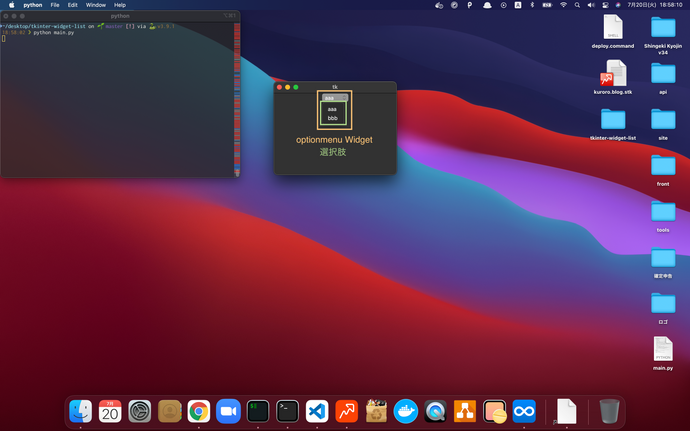This screenshot has width=690, height=431.
Task: Open QuickTime Player in the Dock
Action: (435, 411)
